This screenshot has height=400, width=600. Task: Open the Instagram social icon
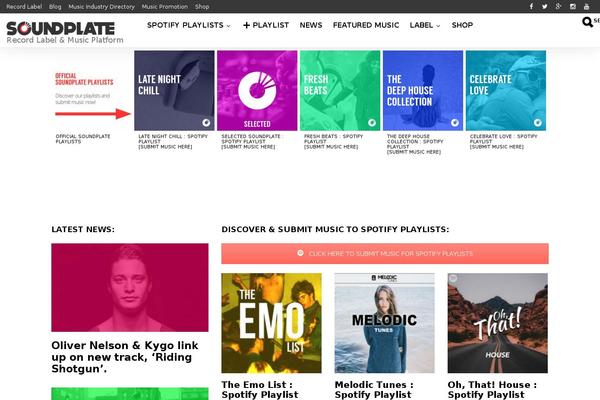tap(573, 7)
